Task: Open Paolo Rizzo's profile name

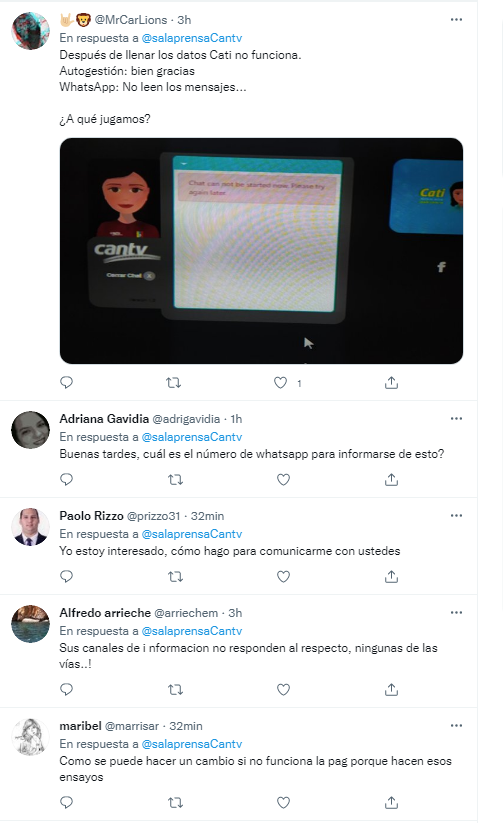Action: point(91,515)
